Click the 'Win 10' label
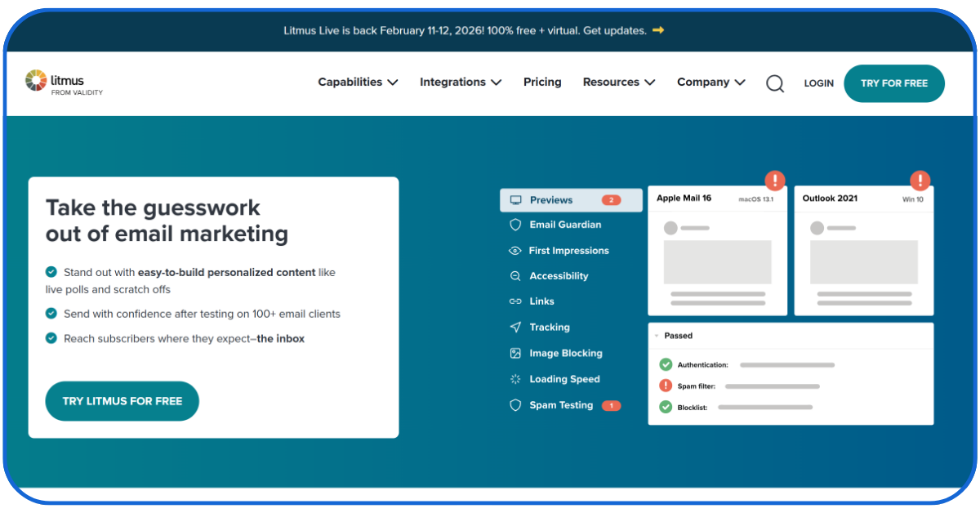Image resolution: width=980 pixels, height=513 pixels. (913, 199)
